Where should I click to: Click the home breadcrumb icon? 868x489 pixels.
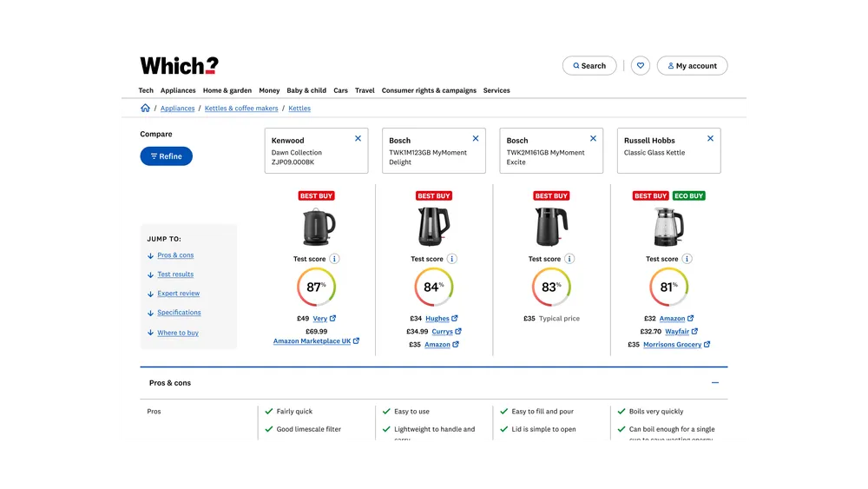[145, 109]
